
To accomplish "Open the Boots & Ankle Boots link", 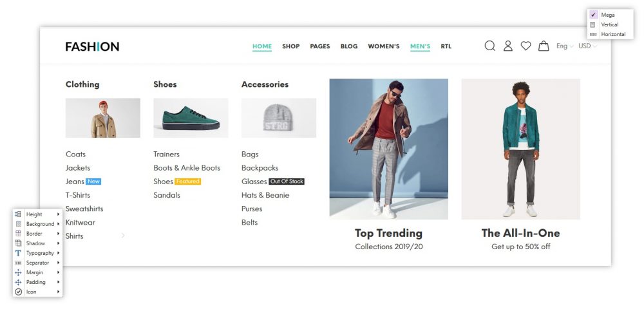I will click(x=187, y=168).
